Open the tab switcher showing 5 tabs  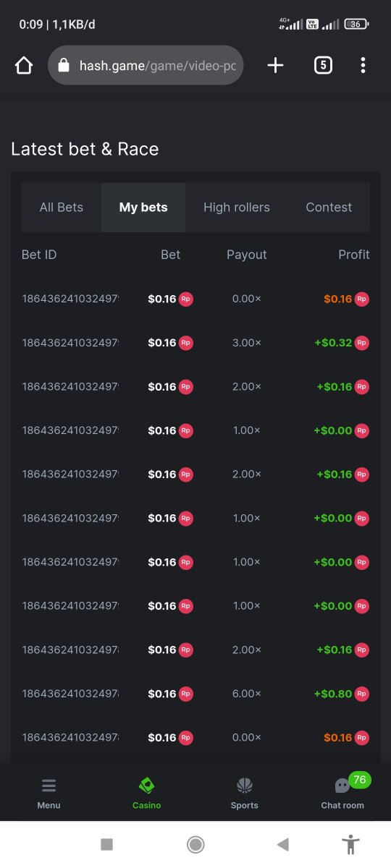pyautogui.click(x=323, y=66)
